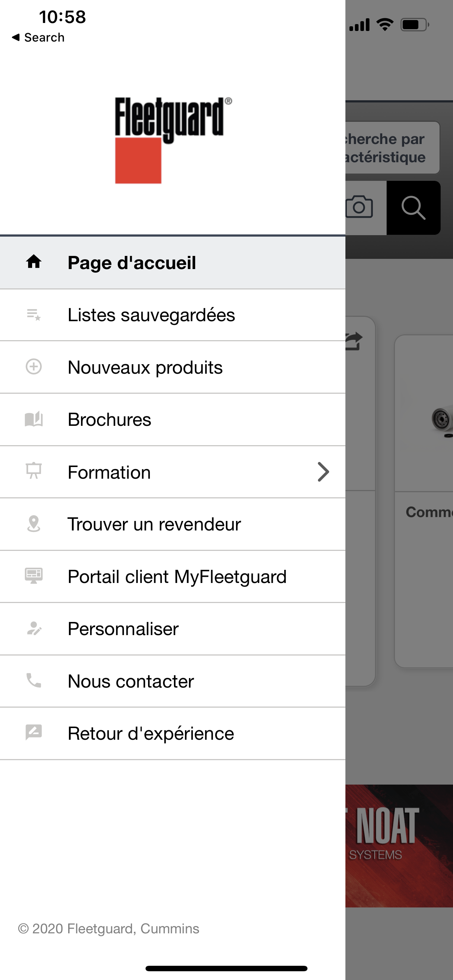The image size is (453, 980).
Task: Tap the presentation board icon for Formation
Action: coord(34,471)
